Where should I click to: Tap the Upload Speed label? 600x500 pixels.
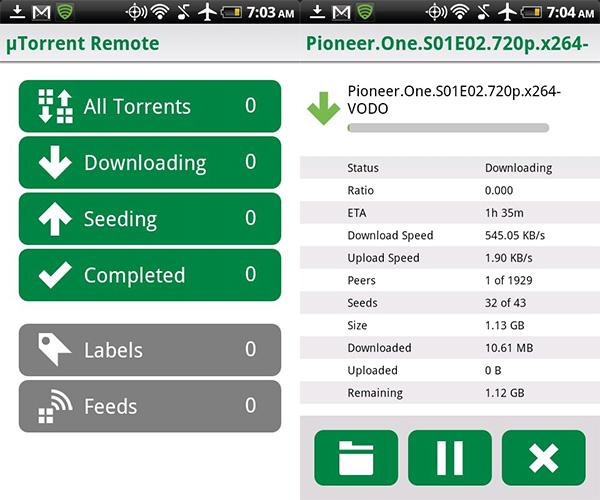pyautogui.click(x=383, y=258)
